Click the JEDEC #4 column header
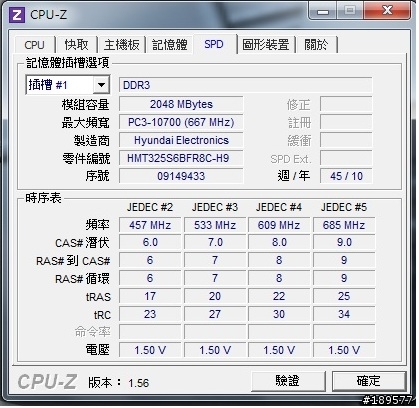This screenshot has width=419, height=408. pos(279,207)
